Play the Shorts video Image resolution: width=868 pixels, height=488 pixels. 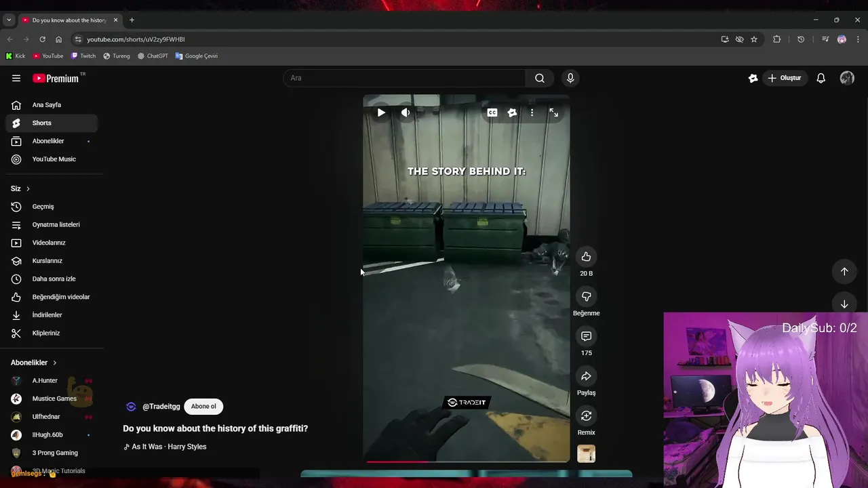pos(381,113)
